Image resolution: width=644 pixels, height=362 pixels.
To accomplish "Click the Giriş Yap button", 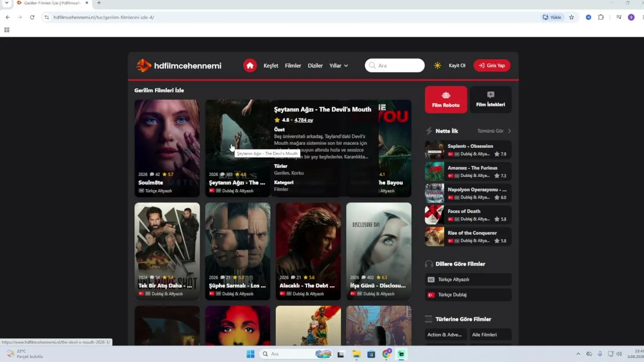I will coord(492,65).
